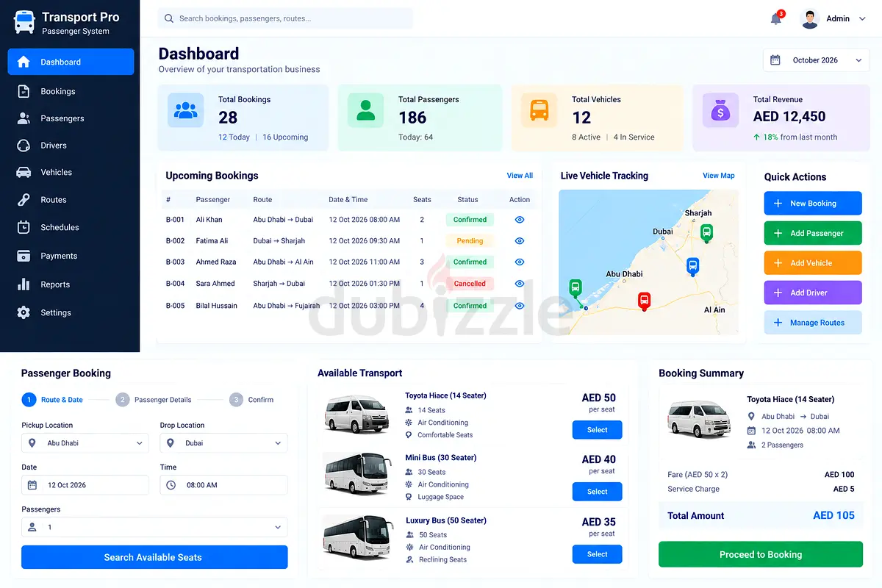Open the Passengers count dropdown

[x=154, y=527]
